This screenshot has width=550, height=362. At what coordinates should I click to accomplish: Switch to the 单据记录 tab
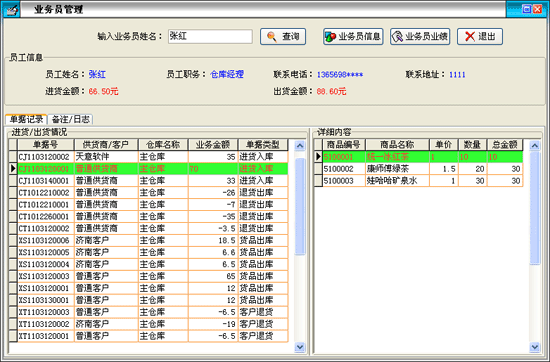[26, 119]
